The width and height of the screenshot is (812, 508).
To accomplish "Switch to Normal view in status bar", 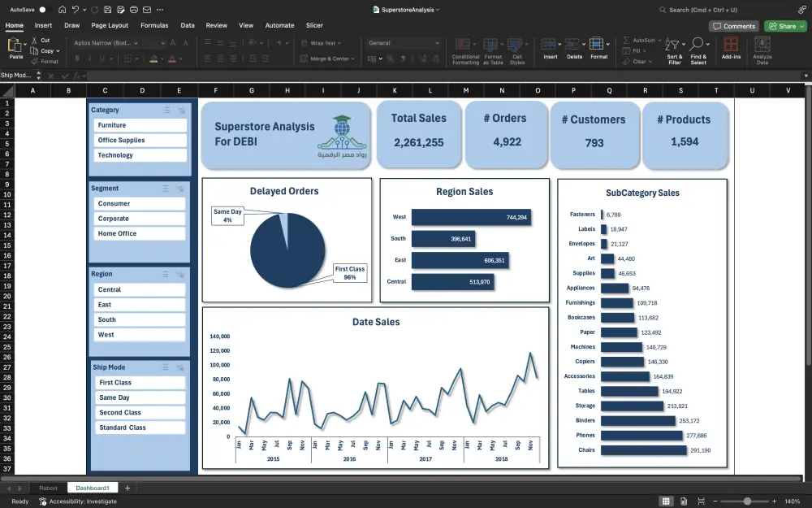I will (666, 501).
